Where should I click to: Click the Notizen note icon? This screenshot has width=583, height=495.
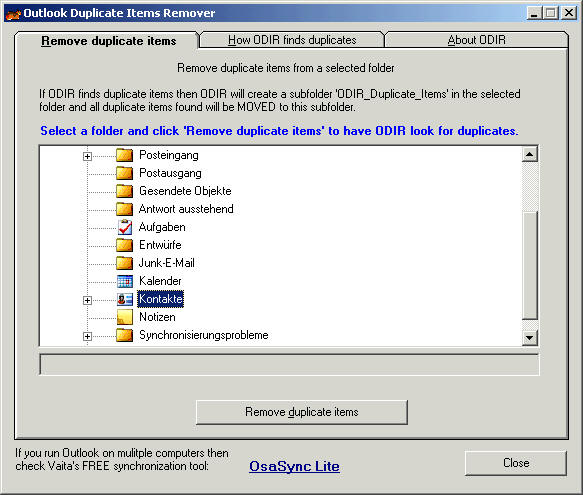tap(125, 317)
